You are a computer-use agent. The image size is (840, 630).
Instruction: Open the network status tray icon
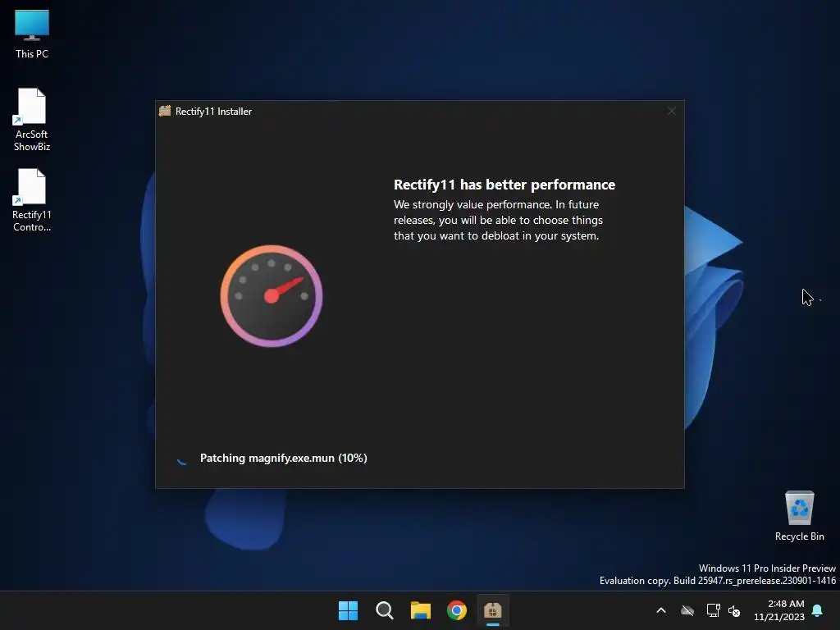click(x=713, y=610)
